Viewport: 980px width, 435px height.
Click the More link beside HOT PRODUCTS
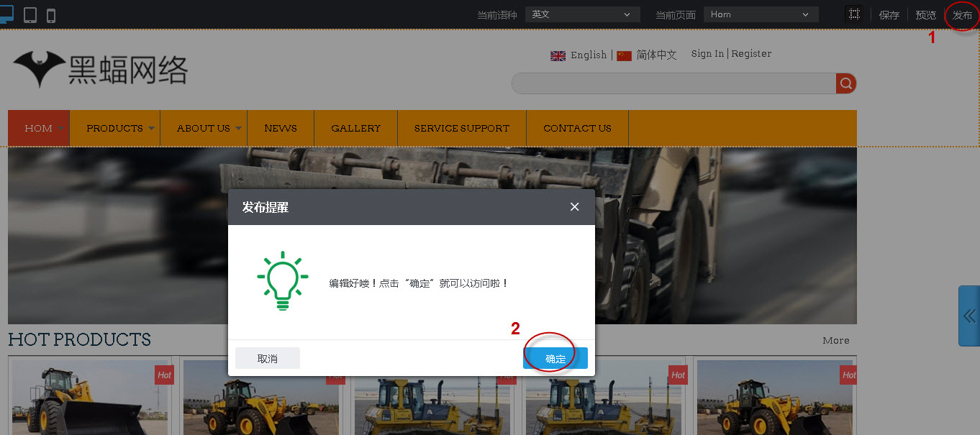click(x=835, y=340)
